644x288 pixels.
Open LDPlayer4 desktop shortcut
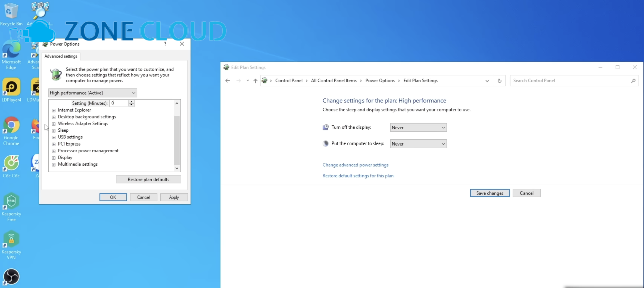pos(11,90)
